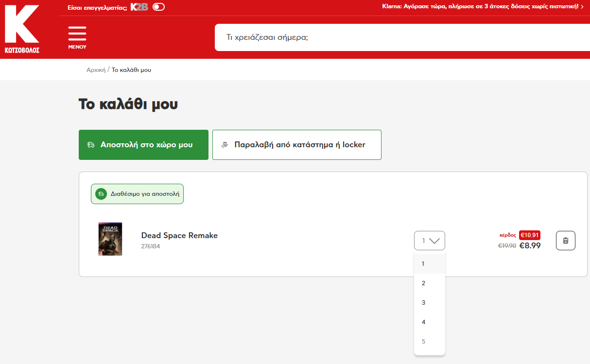
Task: Click the K2B logo
Action: click(x=139, y=7)
